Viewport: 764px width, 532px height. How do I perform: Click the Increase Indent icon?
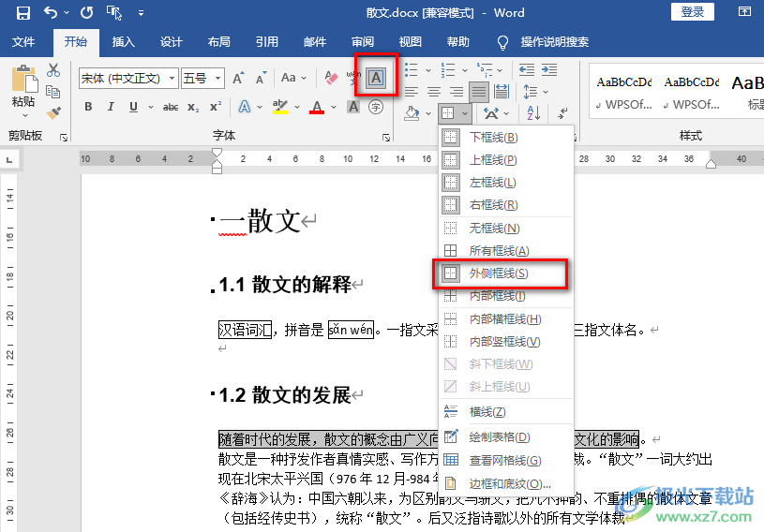549,70
